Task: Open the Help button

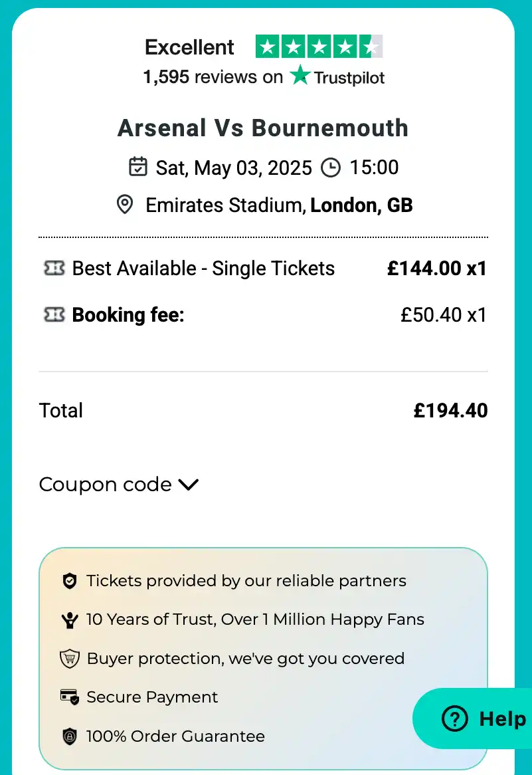Action: (480, 719)
